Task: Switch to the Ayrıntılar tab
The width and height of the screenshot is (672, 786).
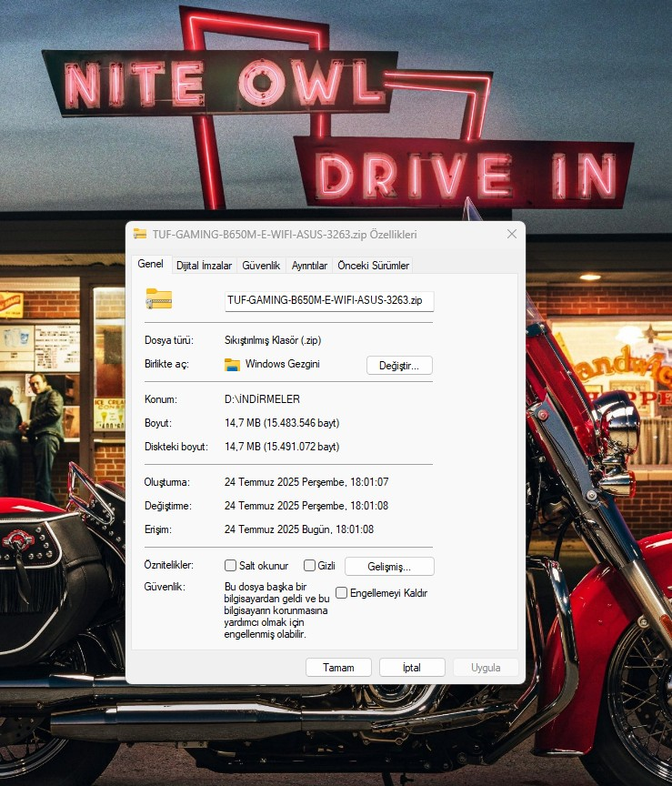Action: (x=309, y=266)
